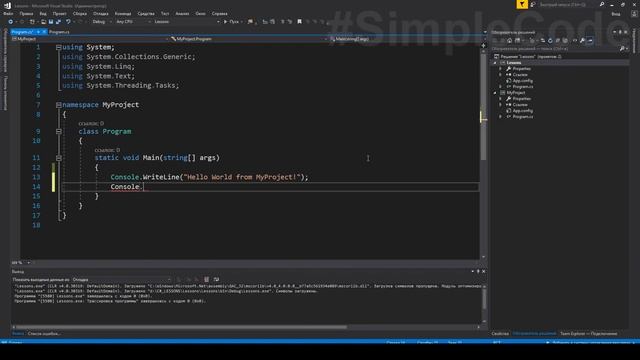Open the MyProject.Program class dropdown

[249, 39]
